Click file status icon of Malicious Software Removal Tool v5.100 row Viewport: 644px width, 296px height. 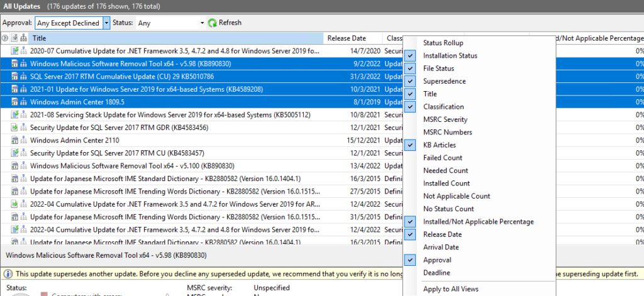[15, 166]
